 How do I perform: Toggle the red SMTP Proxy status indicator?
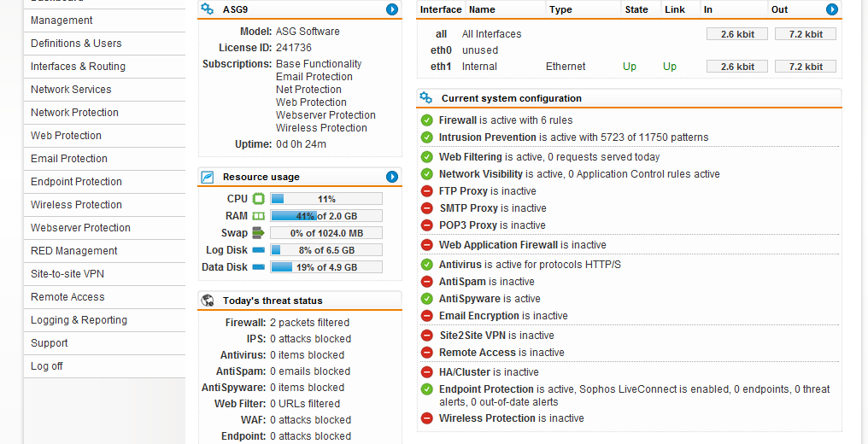427,208
